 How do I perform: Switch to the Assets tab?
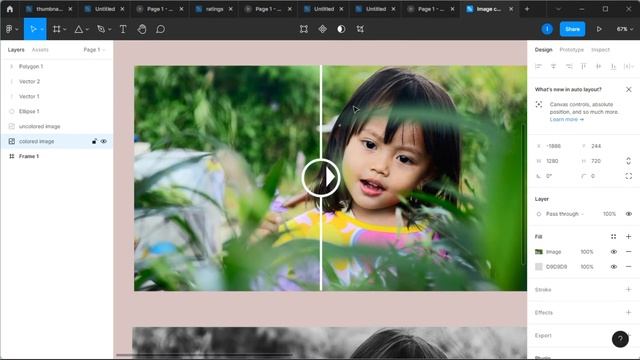[40, 50]
